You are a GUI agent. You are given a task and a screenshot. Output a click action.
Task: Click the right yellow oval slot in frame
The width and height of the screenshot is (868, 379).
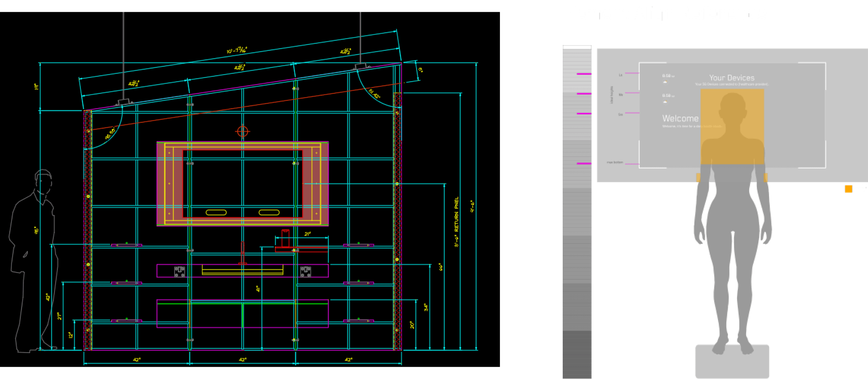click(269, 212)
